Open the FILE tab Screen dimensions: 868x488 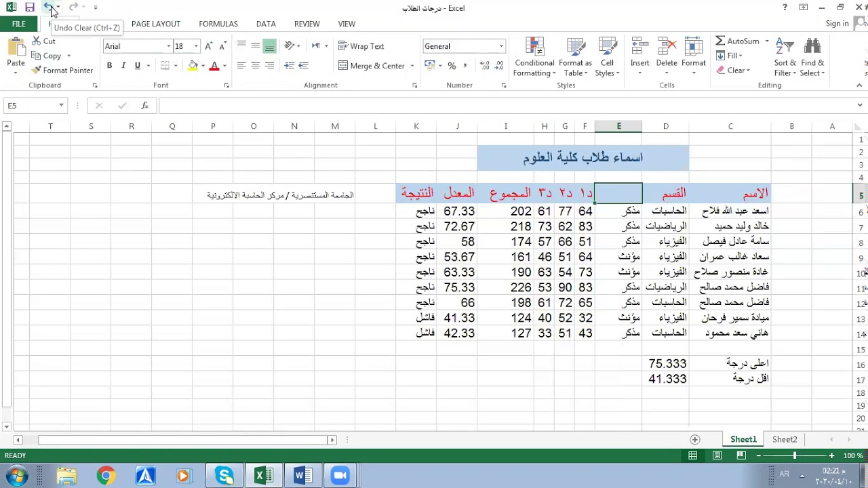(19, 24)
